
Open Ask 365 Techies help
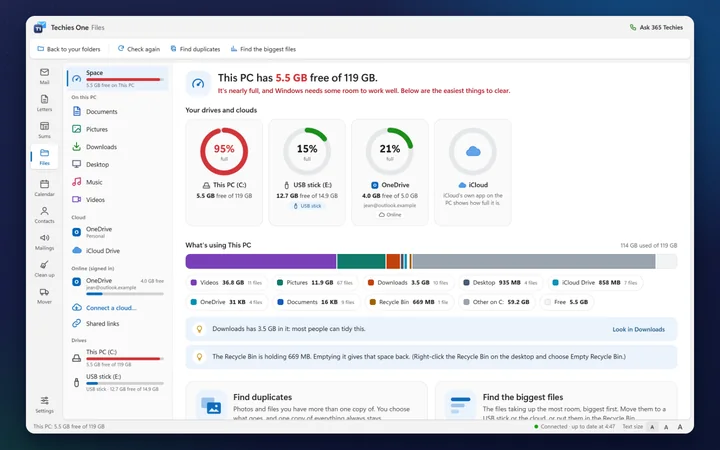pos(656,28)
